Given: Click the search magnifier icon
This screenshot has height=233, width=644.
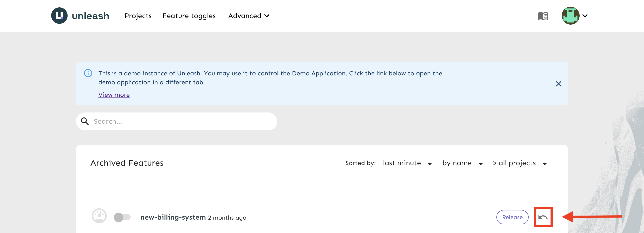Looking at the screenshot, I should click(x=85, y=121).
